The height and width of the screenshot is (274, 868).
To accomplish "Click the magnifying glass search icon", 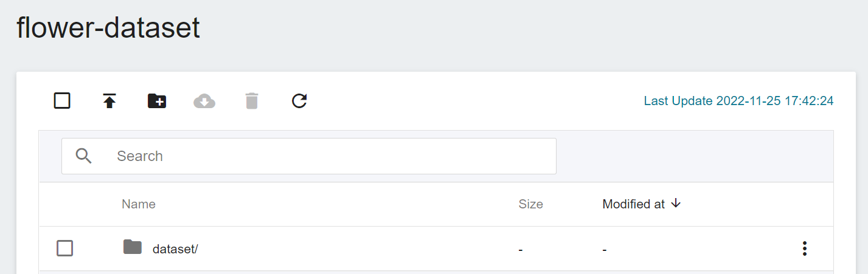I will tap(84, 156).
